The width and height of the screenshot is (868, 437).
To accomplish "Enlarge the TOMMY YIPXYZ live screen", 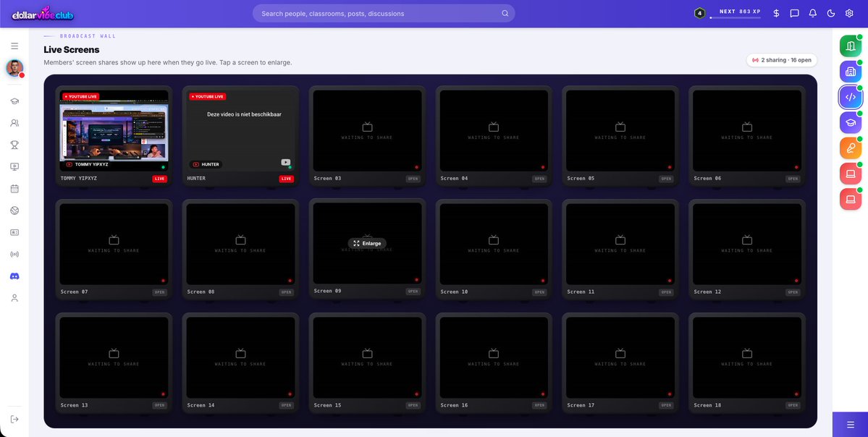I will [114, 130].
